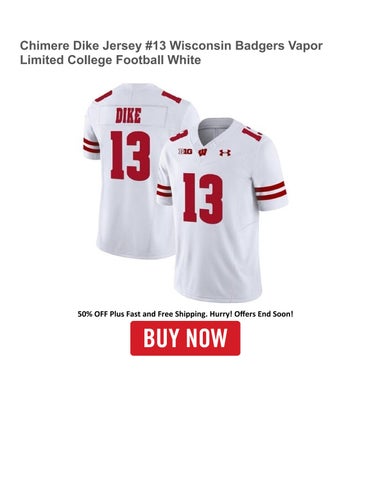Click the large 13 on the jersey front
This screenshot has width=371, height=480.
[203, 198]
